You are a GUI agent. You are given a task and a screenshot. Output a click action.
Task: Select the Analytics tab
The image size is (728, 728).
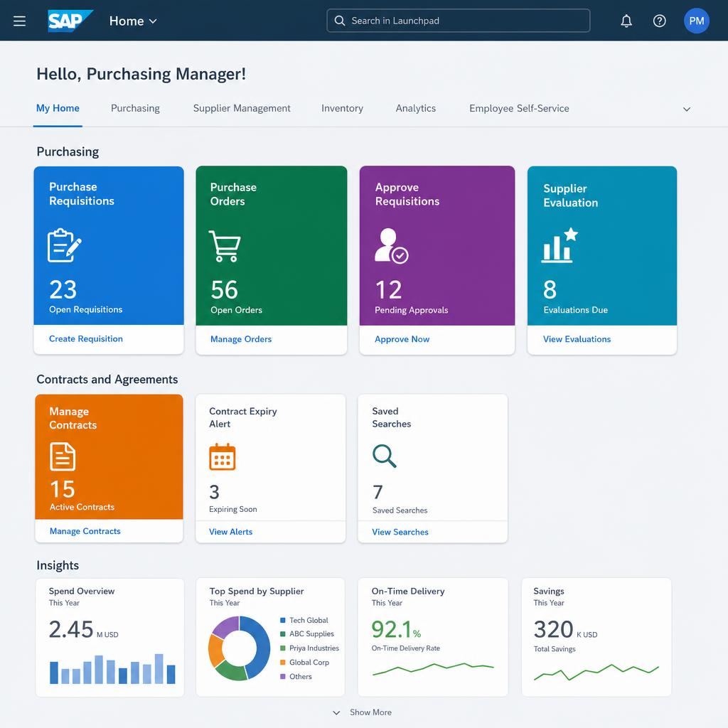click(415, 108)
